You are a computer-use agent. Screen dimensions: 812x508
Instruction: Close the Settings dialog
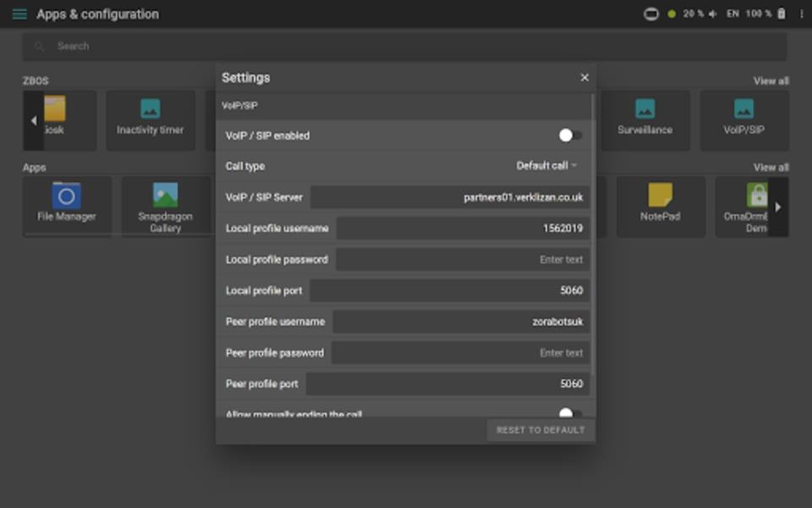pyautogui.click(x=584, y=77)
